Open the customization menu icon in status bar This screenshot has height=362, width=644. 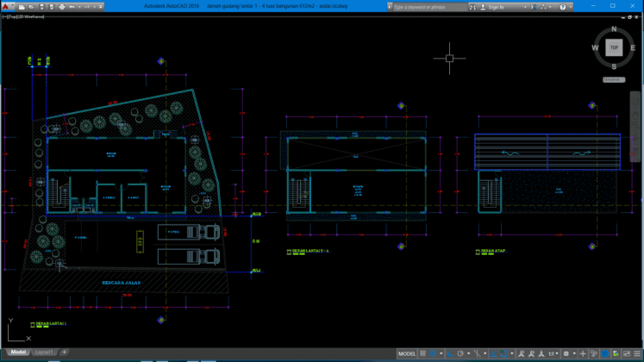point(638,354)
